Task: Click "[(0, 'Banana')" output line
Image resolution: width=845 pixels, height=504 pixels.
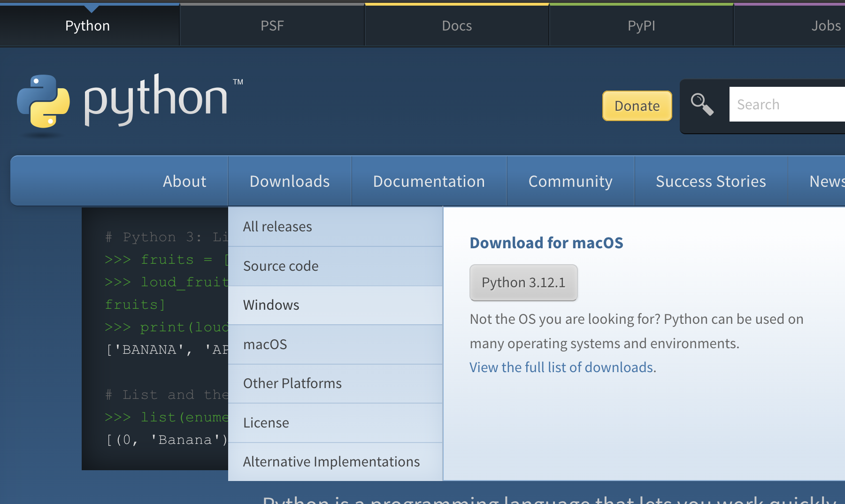Action: (167, 440)
